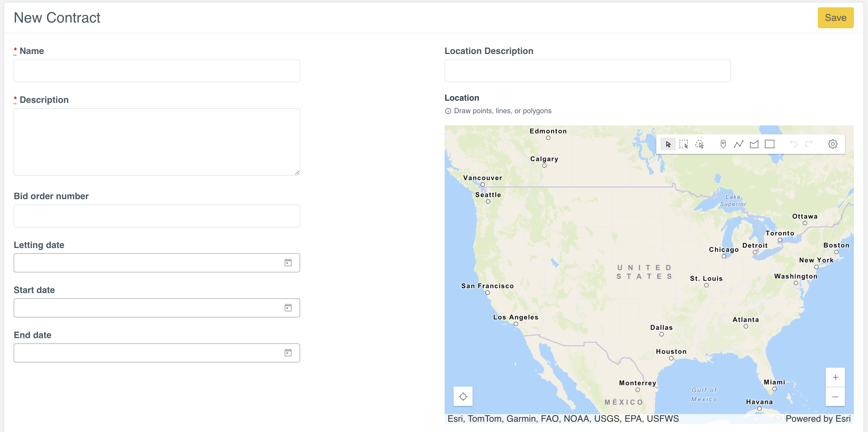Click the Powered by Esri link

click(818, 418)
